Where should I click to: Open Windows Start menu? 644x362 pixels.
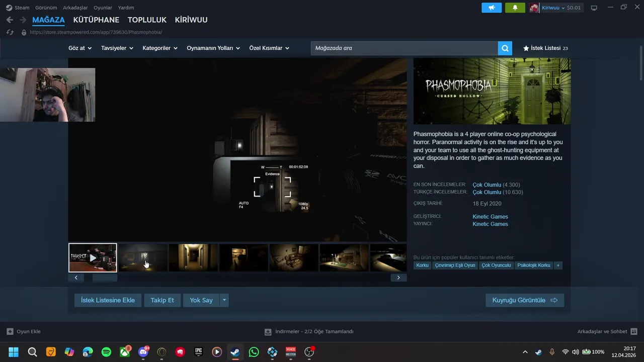(14, 352)
